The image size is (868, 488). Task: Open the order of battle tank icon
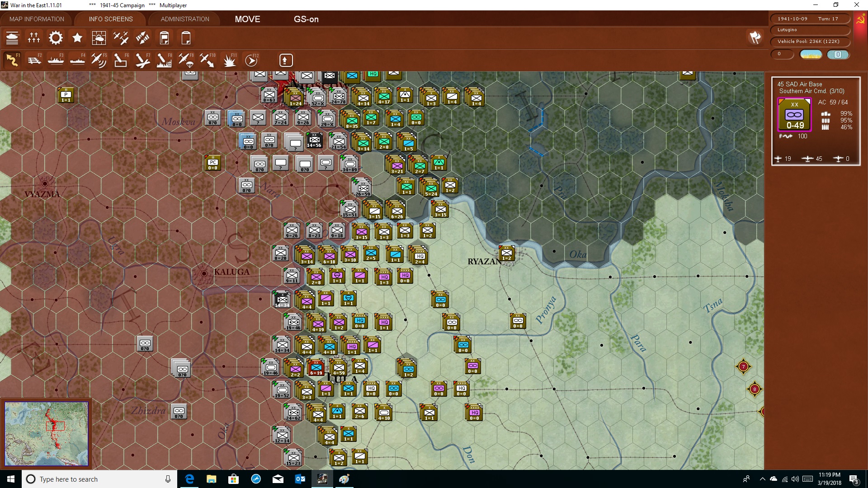point(12,38)
